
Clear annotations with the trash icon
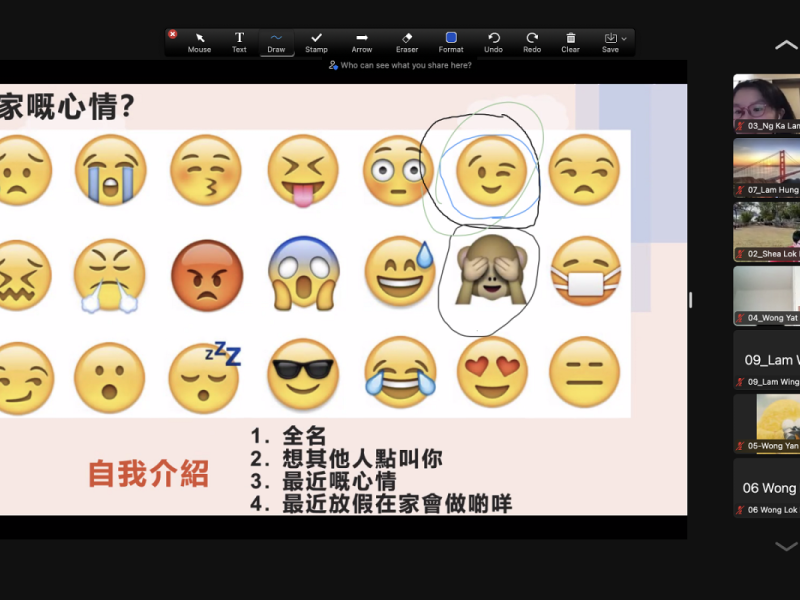(570, 42)
